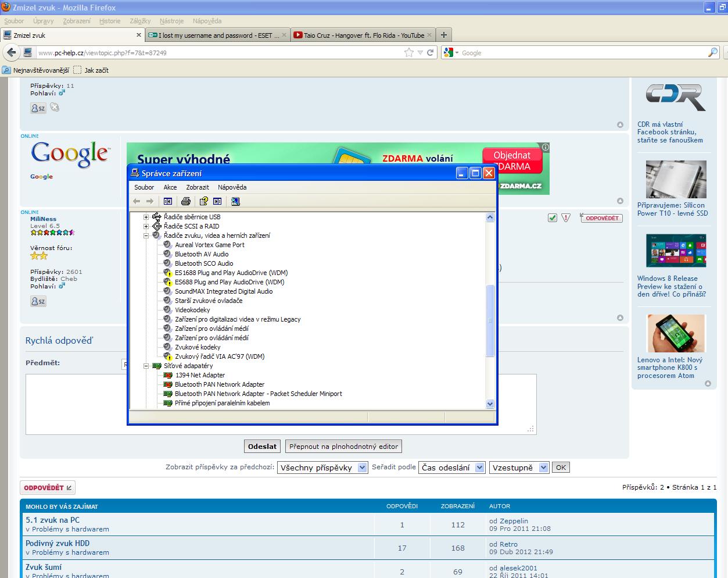
Task: Click the SZ icon in the top post profile
Action: point(38,108)
